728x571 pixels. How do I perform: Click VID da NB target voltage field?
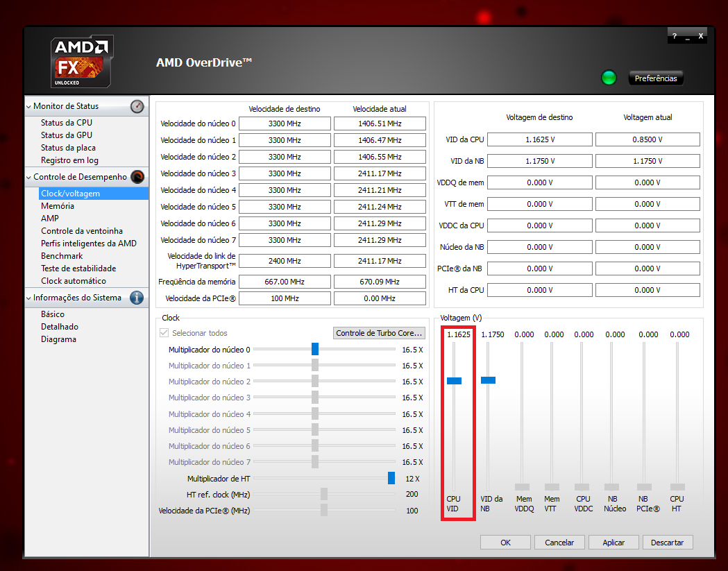click(540, 161)
